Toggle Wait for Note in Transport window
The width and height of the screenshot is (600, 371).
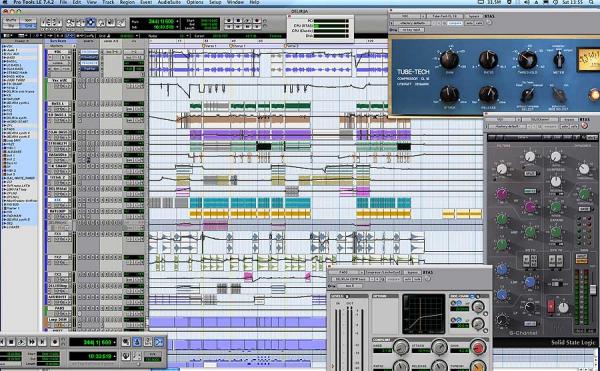(126, 342)
